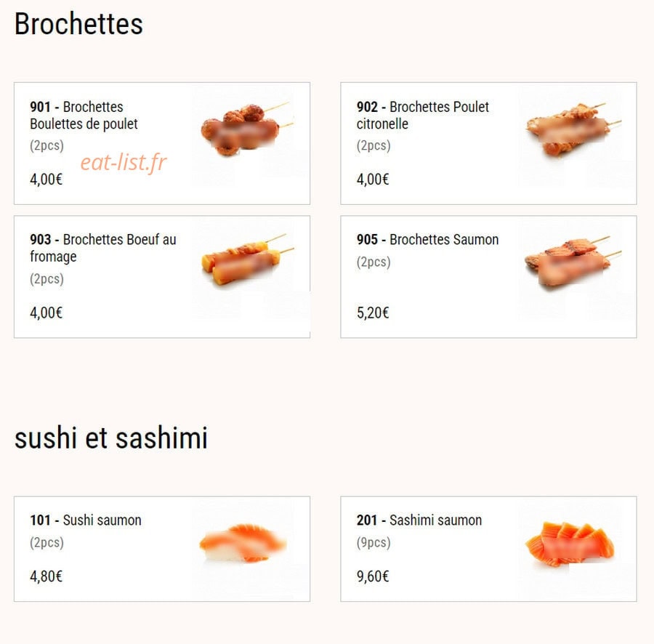Open the 903 Brochettes Boeuf au fromage item
This screenshot has height=644, width=654.
pos(162,276)
